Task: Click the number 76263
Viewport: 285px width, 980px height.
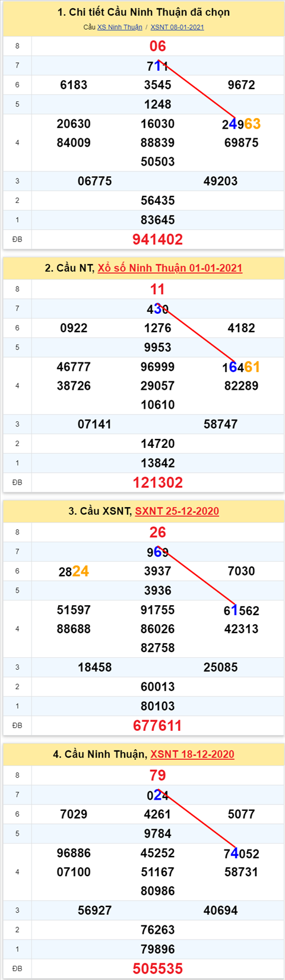Action: [x=158, y=930]
